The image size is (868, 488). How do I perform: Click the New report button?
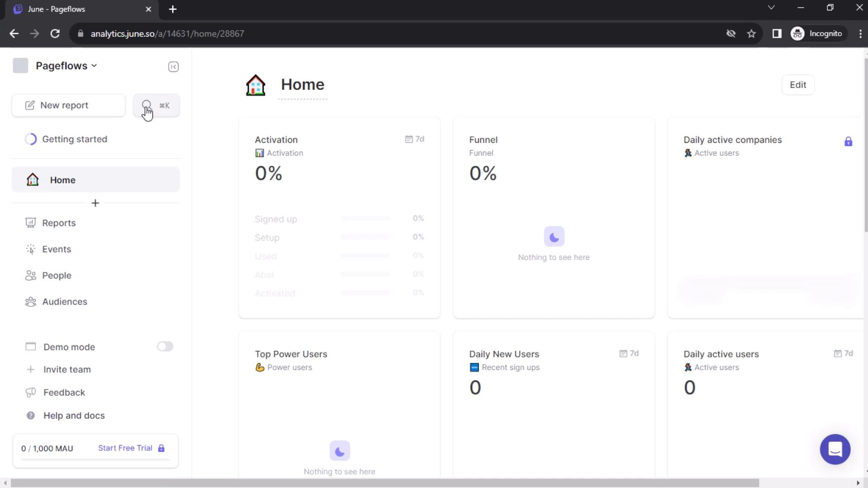[69, 105]
